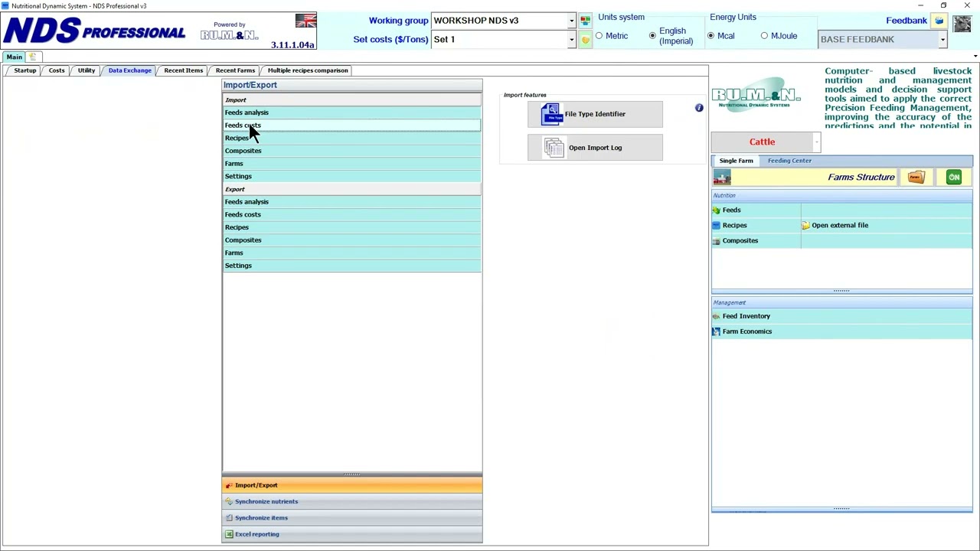Click the Open Import Log icon
980x551 pixels.
tap(554, 148)
